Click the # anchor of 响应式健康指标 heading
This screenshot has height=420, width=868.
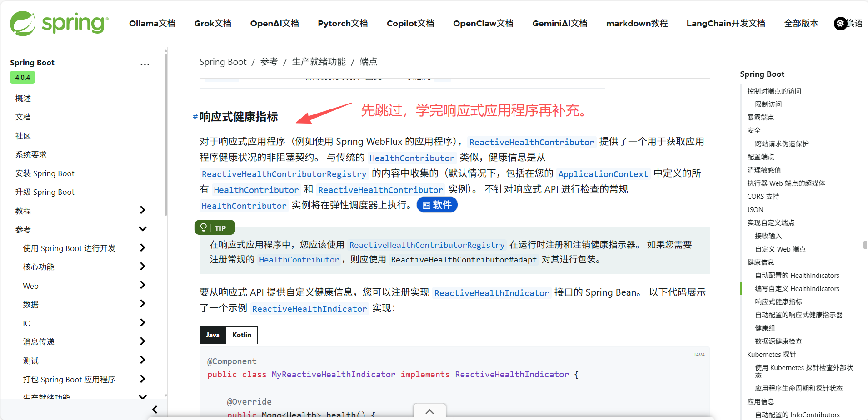[x=195, y=117]
